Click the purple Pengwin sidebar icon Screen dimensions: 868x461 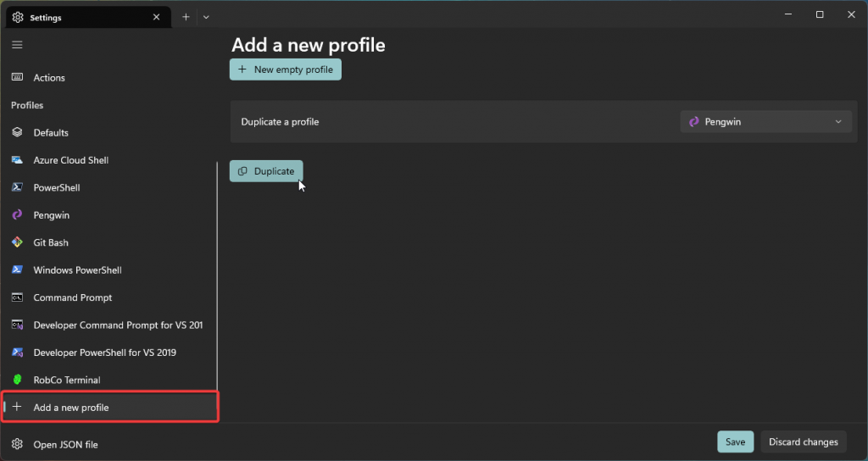pyautogui.click(x=17, y=214)
